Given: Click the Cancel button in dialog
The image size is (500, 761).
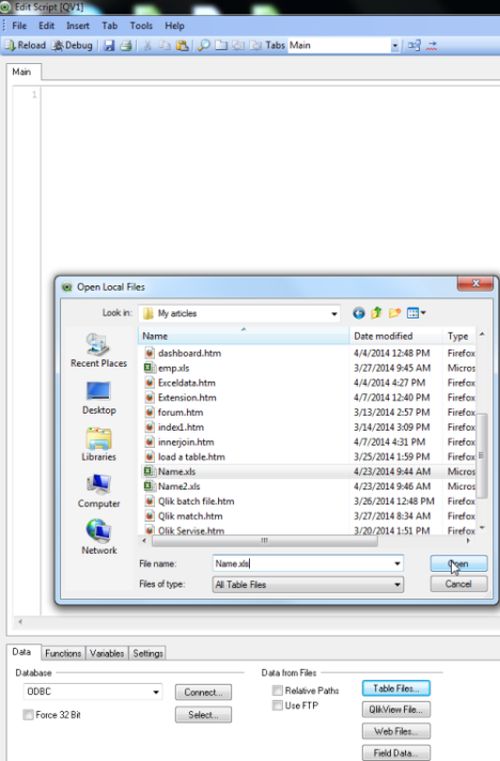Looking at the screenshot, I should (x=458, y=584).
